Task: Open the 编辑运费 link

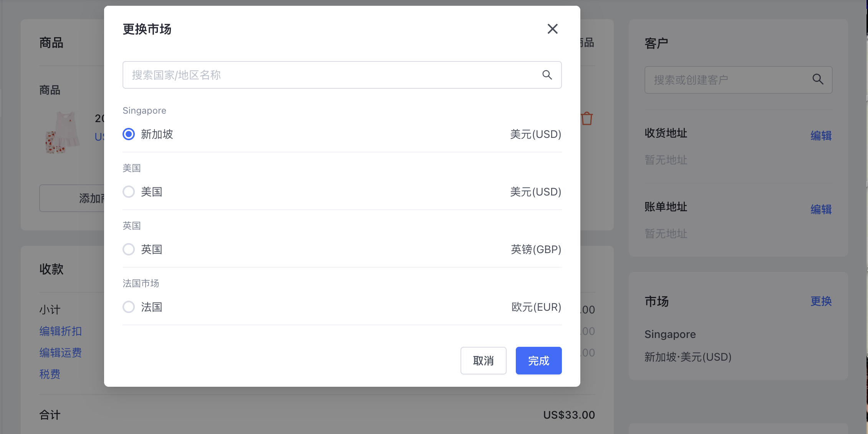Action: click(x=61, y=353)
